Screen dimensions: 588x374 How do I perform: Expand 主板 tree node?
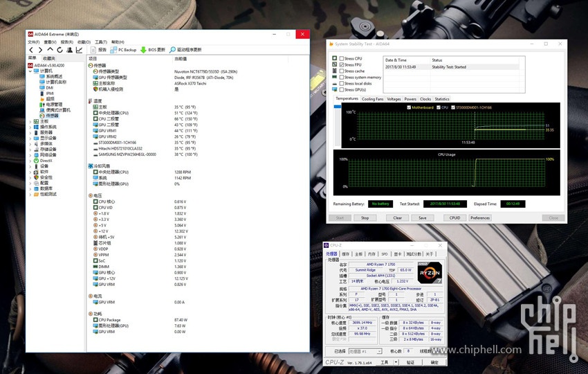coord(30,122)
